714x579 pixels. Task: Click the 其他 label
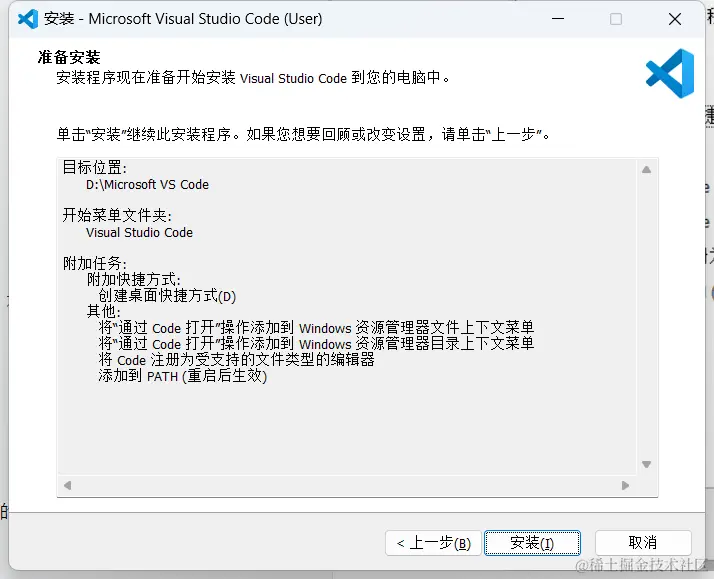tap(104, 311)
